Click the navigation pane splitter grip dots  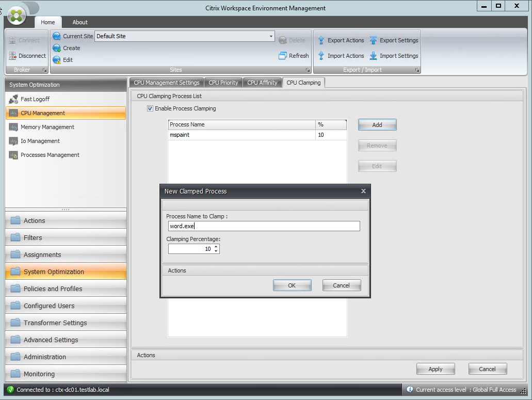pyautogui.click(x=66, y=210)
